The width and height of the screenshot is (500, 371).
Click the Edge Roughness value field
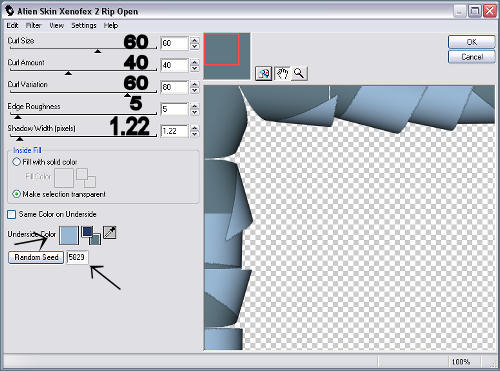(174, 109)
